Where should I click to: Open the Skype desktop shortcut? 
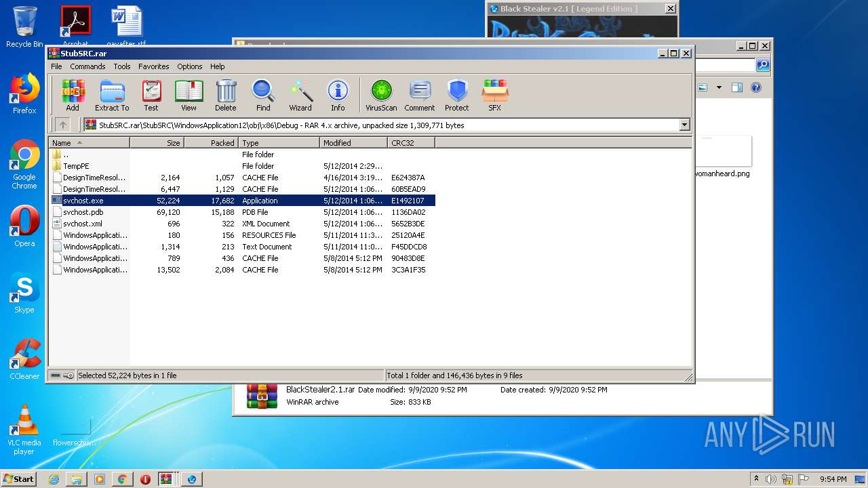tap(24, 293)
